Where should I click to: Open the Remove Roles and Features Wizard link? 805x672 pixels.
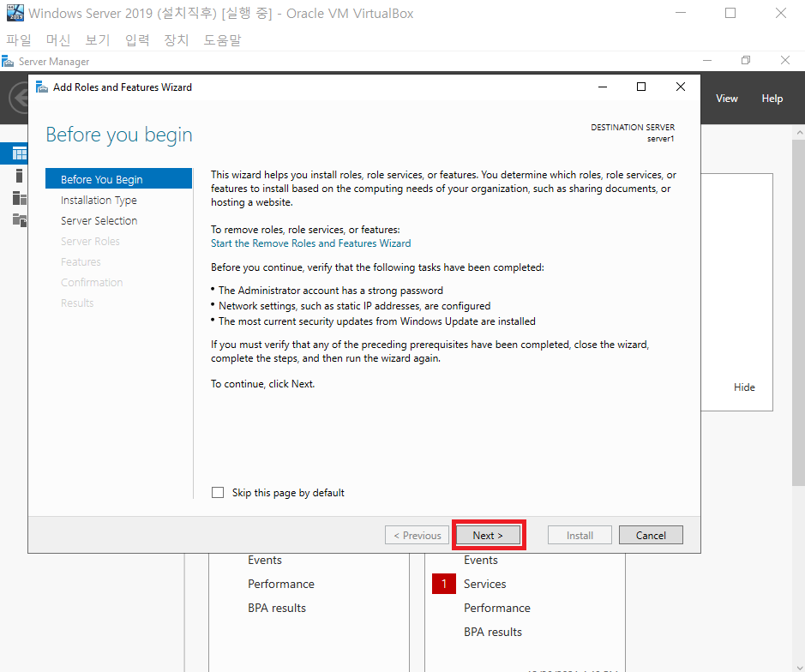pos(310,243)
